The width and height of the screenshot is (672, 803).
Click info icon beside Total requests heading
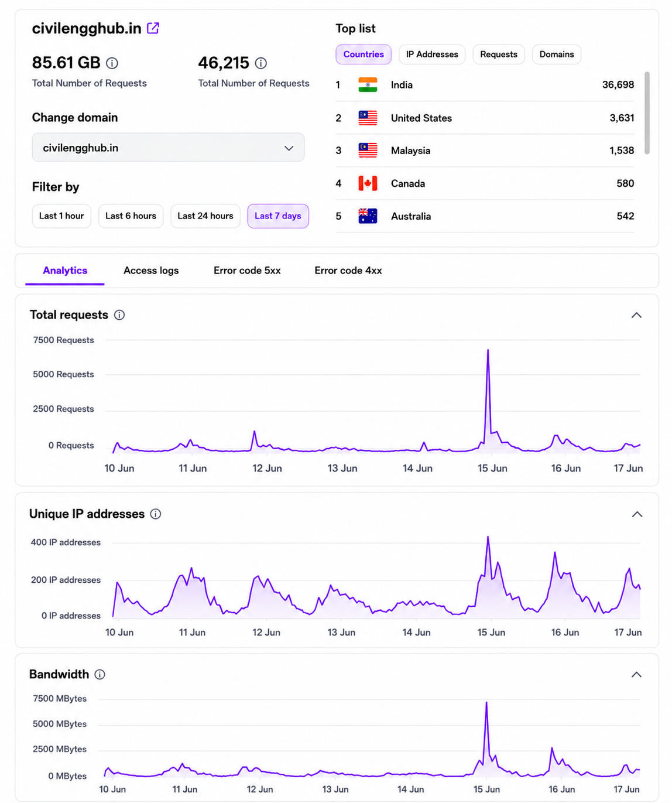(x=119, y=315)
